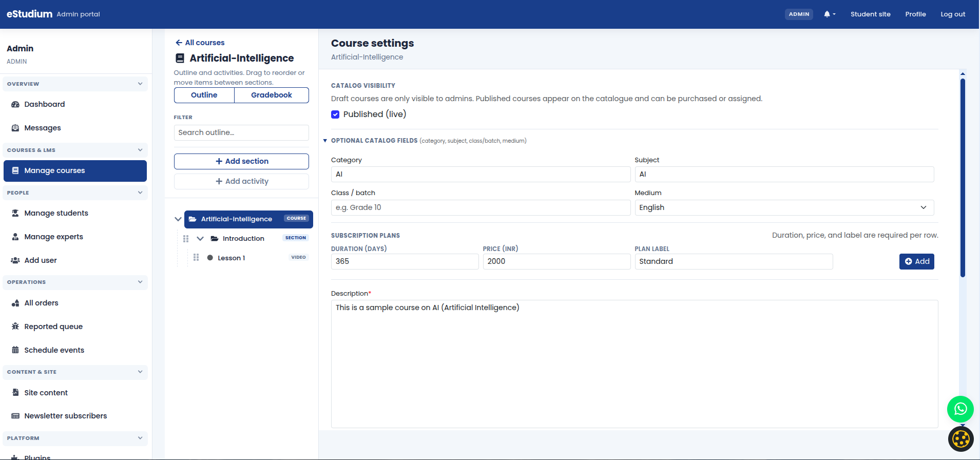Click the ADMIN badge in header
This screenshot has height=460, width=980.
[x=799, y=14]
